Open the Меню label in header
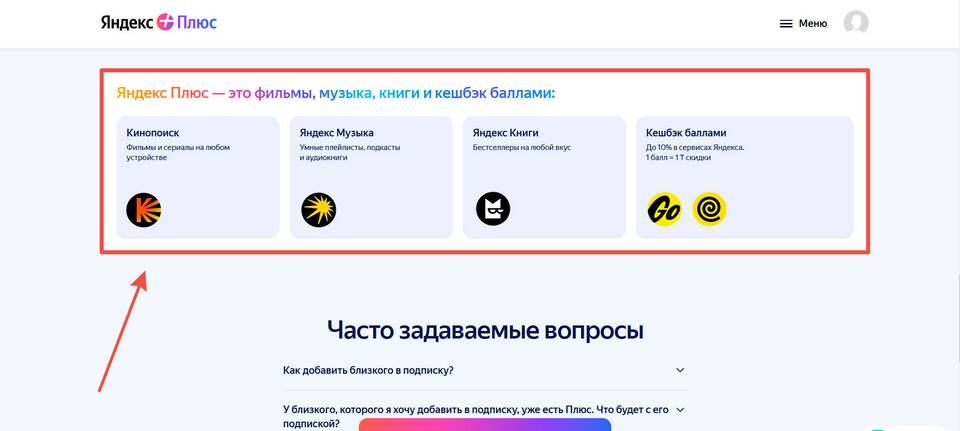 coord(812,24)
